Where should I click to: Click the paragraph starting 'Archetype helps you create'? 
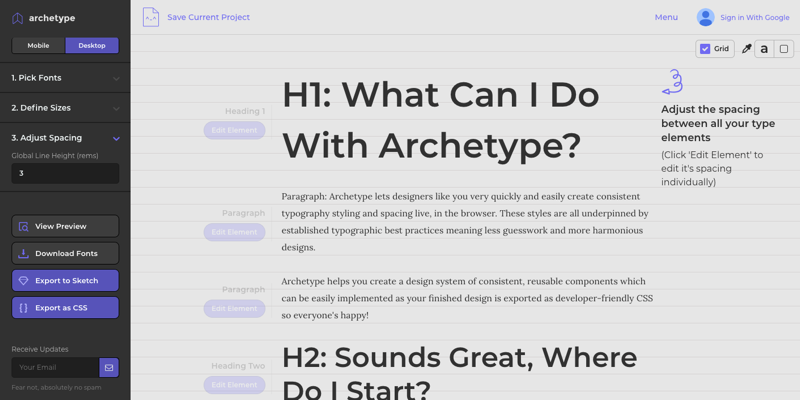click(x=467, y=298)
